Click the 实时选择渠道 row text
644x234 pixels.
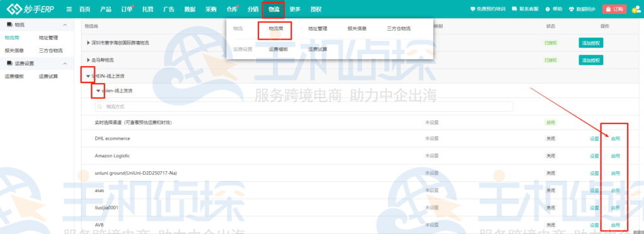pyautogui.click(x=133, y=122)
